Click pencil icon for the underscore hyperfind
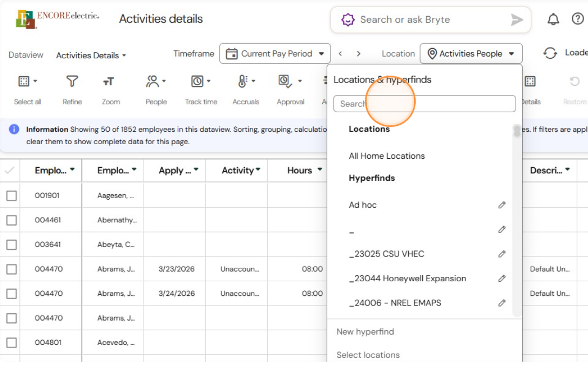Image resolution: width=588 pixels, height=373 pixels. point(502,229)
